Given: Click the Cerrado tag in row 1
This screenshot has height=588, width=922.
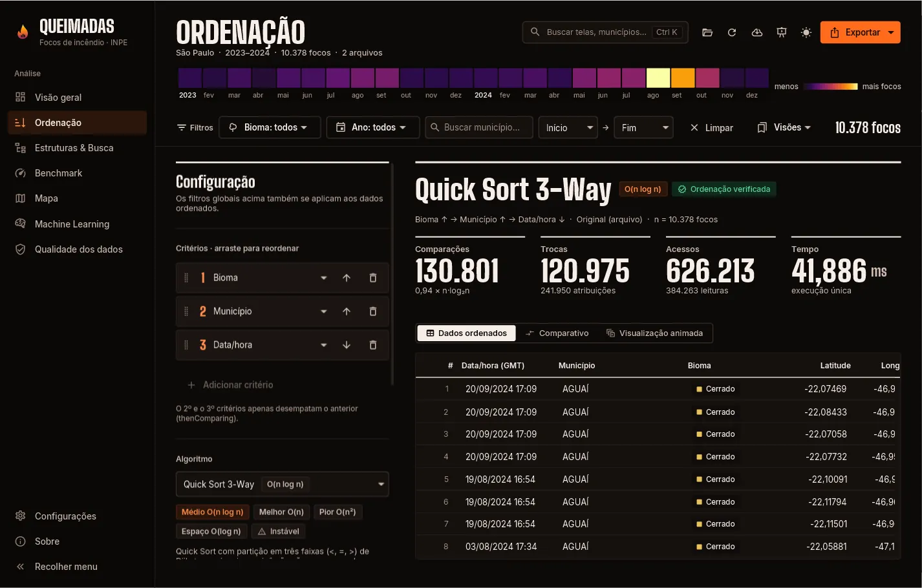Looking at the screenshot, I should coord(715,389).
